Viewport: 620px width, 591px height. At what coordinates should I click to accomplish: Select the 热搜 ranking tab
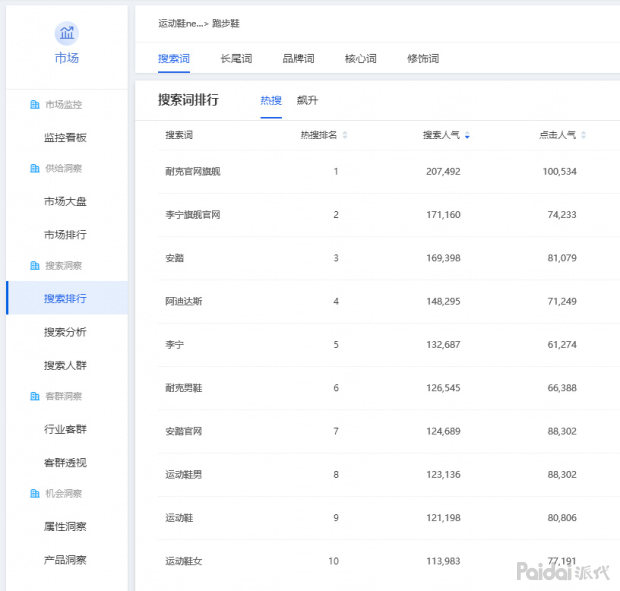coord(271,100)
